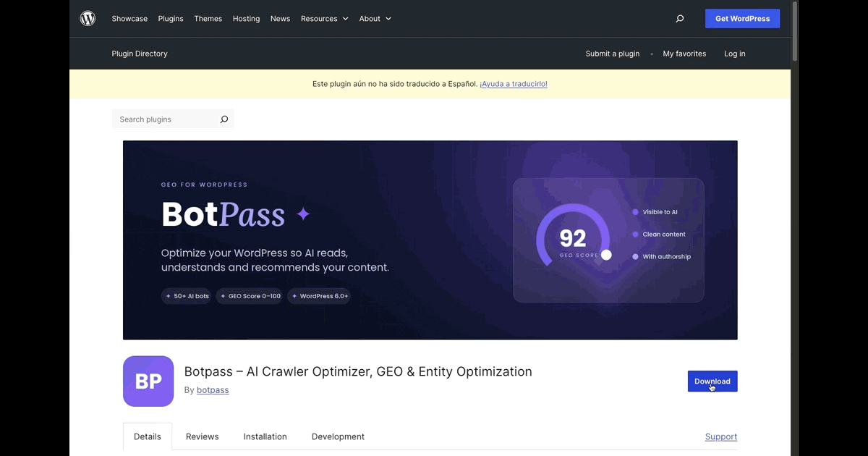Open the botpass author link
868x456 pixels.
pos(213,390)
